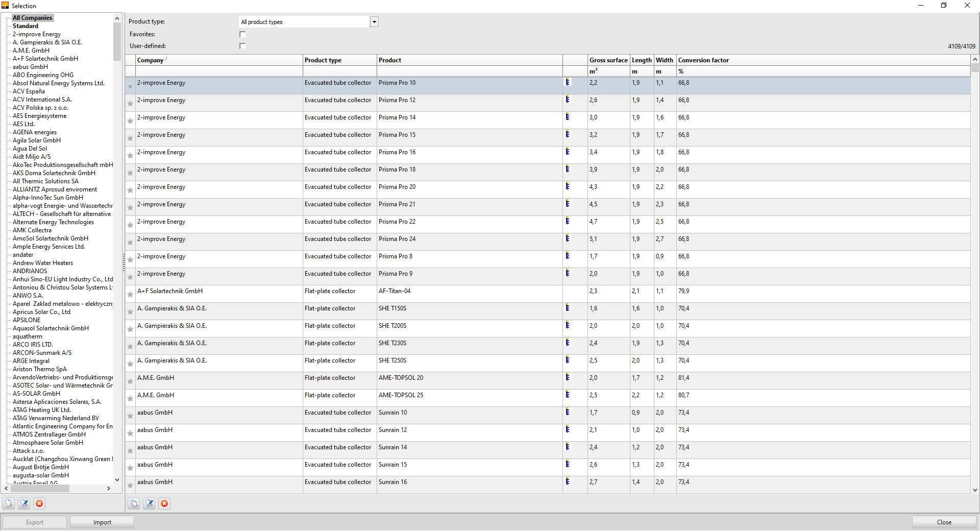Click the certificate icon for Prisma Pro 16
Screen dimensions: 980x531
(x=567, y=152)
